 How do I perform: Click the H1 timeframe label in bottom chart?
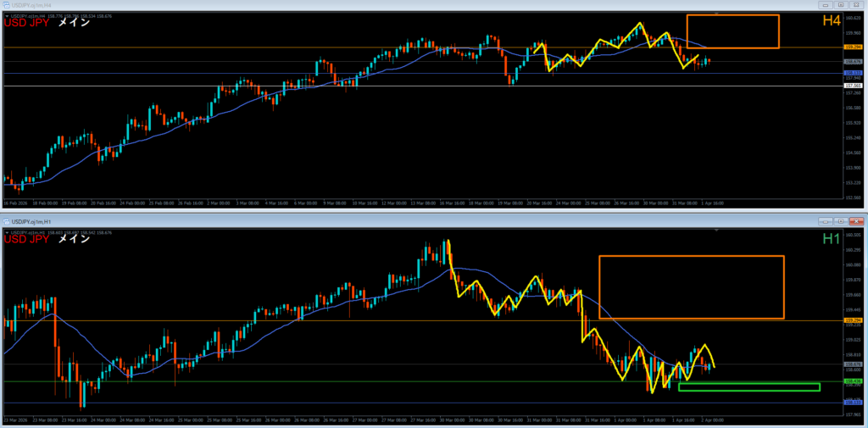click(x=832, y=239)
